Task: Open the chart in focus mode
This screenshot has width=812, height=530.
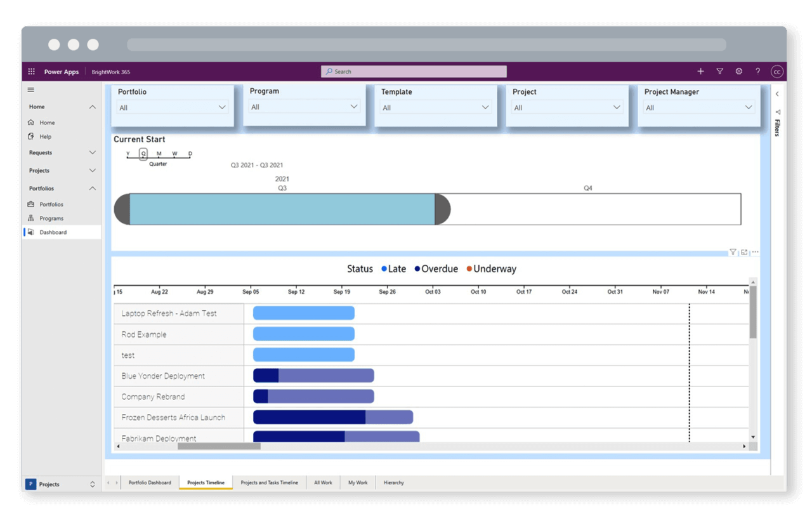Action: pos(743,252)
